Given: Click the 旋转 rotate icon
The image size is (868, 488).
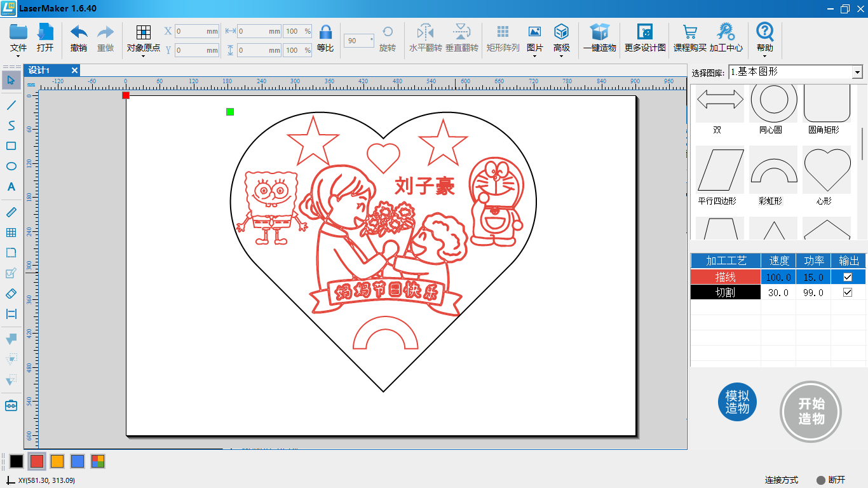Looking at the screenshot, I should [387, 32].
